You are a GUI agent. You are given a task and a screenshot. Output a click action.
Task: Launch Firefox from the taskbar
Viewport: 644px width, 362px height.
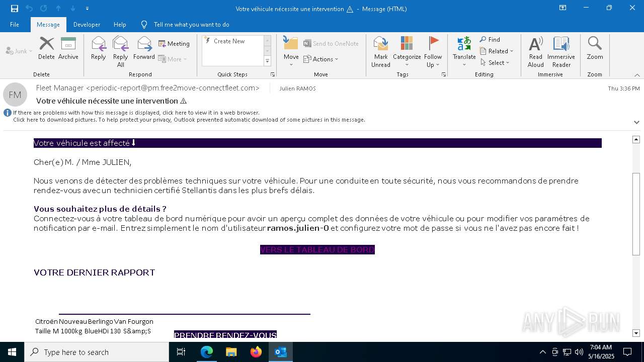pos(256,352)
